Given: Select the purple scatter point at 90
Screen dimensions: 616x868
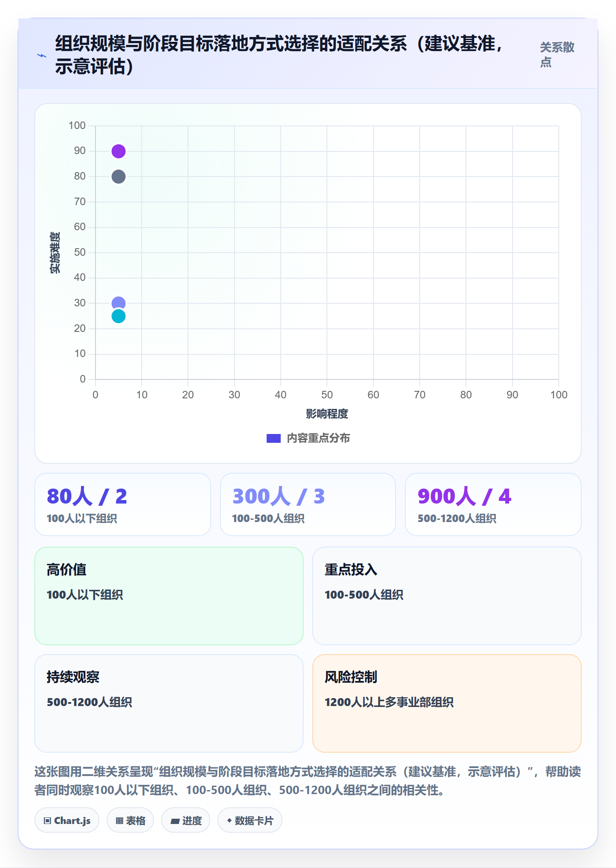Looking at the screenshot, I should coord(118,151).
